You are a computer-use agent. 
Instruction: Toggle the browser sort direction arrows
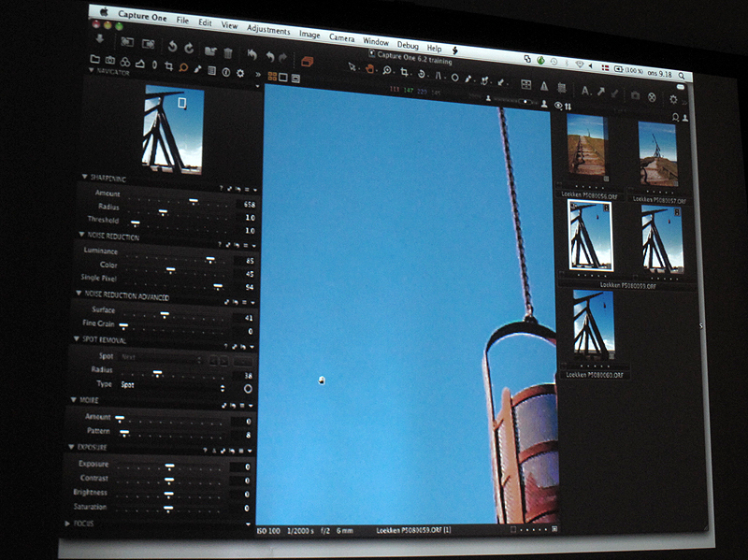click(568, 106)
